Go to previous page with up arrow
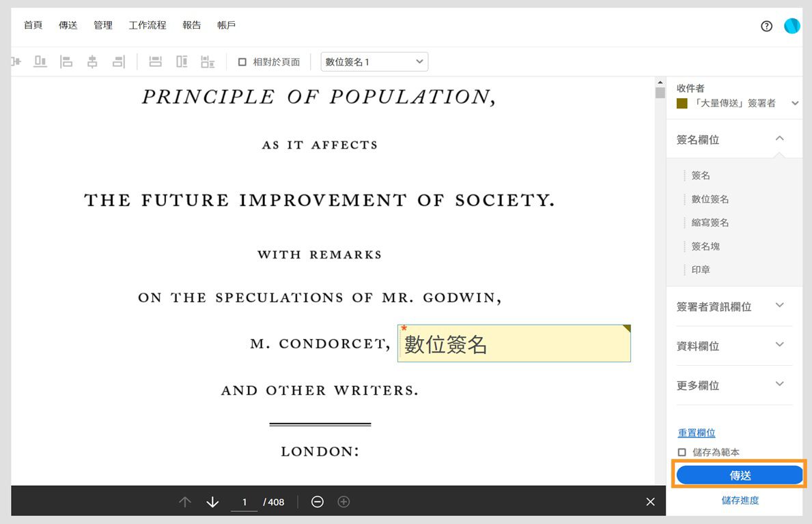Screen dimensions: 812x524 tap(185, 501)
